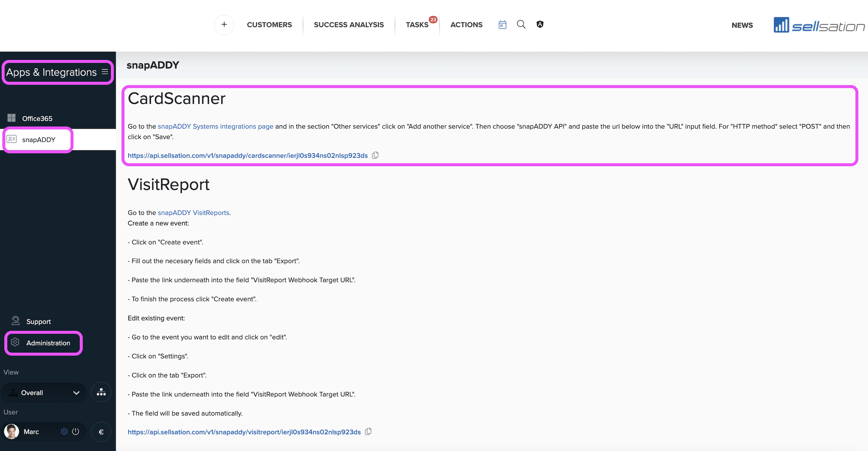Click the Office365 windows icon
868x451 pixels.
point(12,118)
